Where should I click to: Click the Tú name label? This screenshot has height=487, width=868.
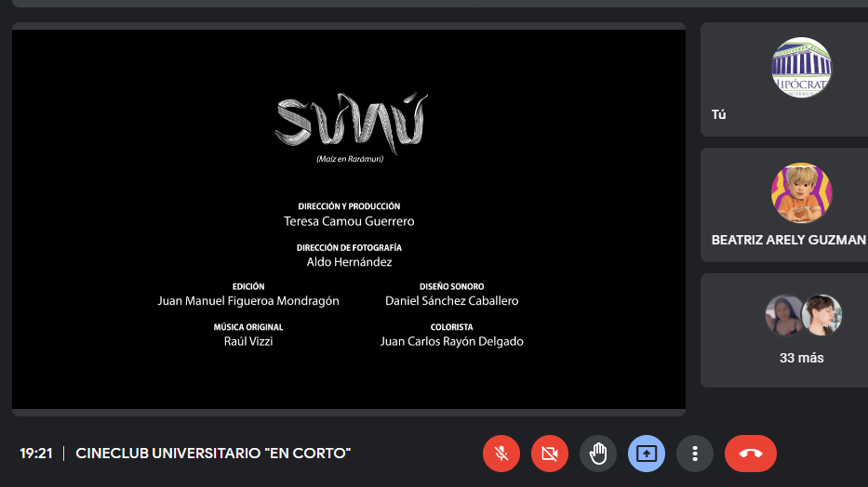click(x=718, y=114)
